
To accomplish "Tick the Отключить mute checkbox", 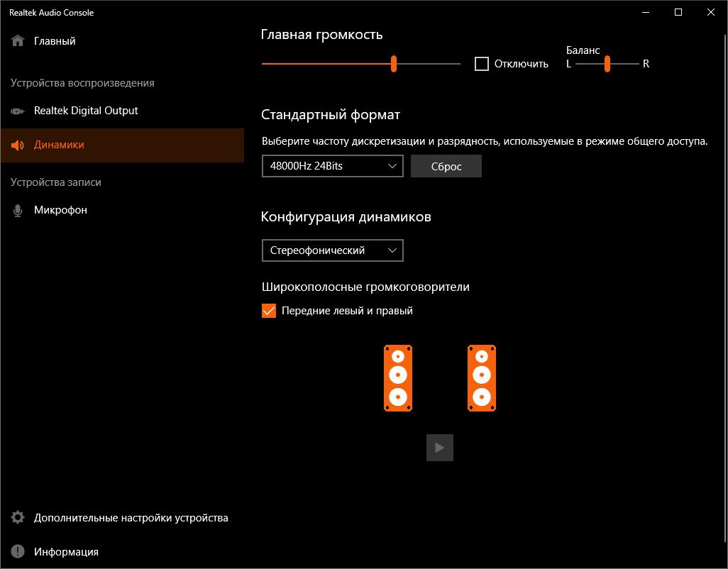I will pos(482,64).
